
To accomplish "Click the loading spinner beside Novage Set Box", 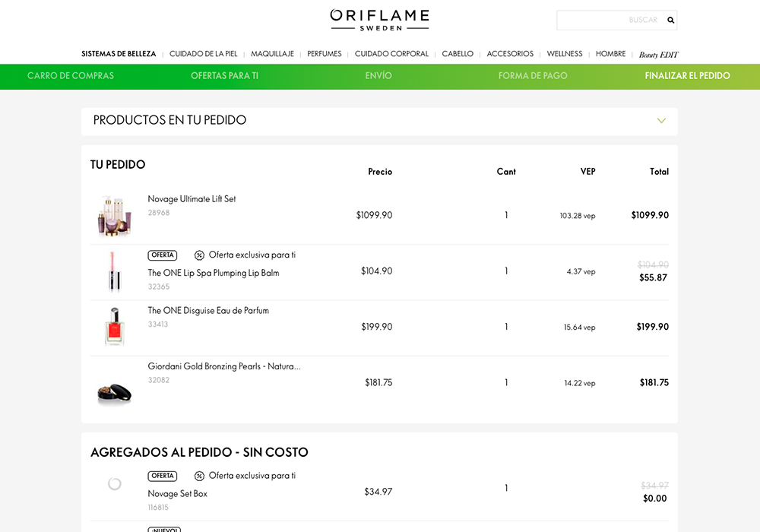I will 115,483.
